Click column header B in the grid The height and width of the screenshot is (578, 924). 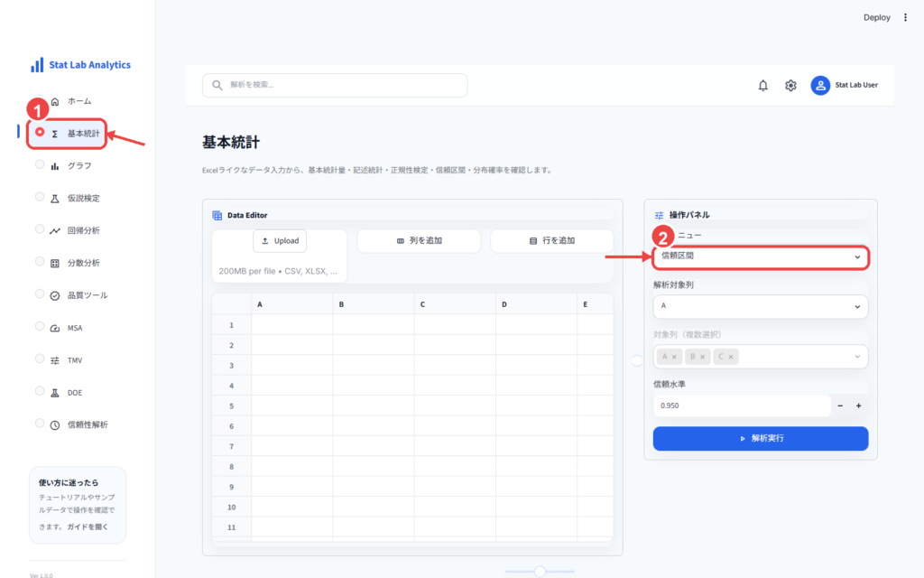(373, 305)
